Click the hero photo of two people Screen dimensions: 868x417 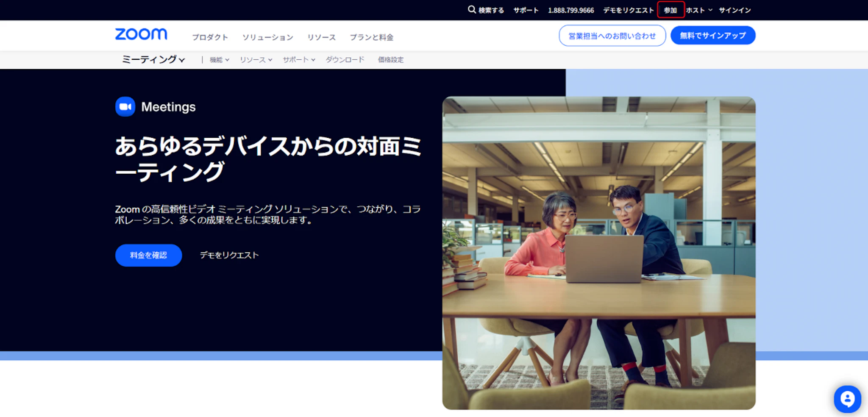598,253
